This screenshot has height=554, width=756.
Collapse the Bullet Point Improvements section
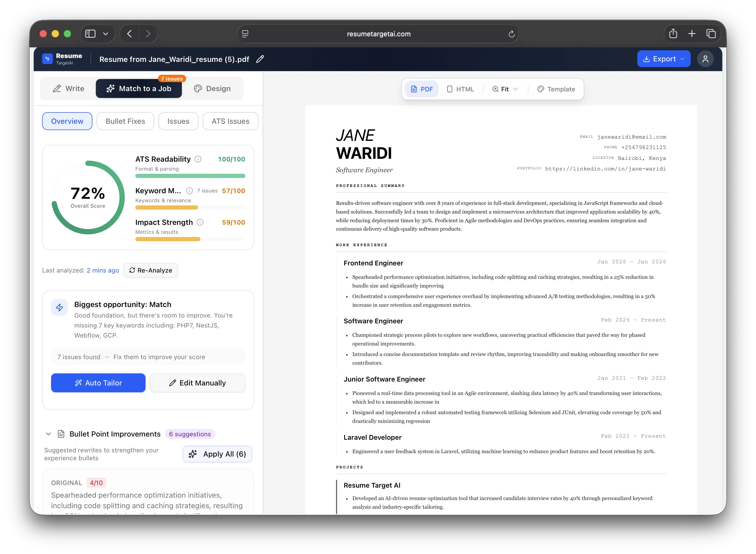48,434
